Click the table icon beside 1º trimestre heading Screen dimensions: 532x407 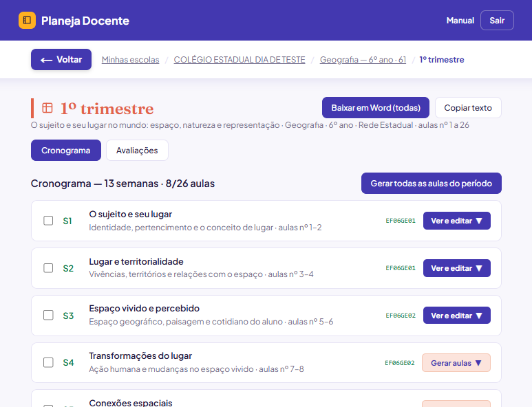point(47,108)
